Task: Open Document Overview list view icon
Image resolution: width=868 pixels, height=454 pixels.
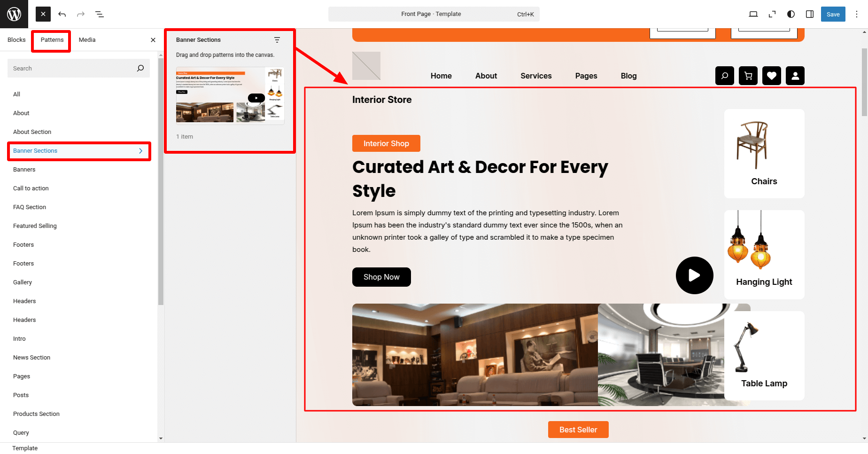Action: (x=100, y=14)
